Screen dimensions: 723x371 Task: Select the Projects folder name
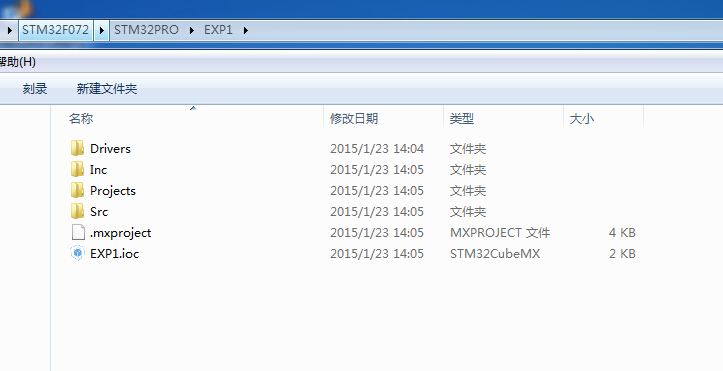[x=113, y=190]
